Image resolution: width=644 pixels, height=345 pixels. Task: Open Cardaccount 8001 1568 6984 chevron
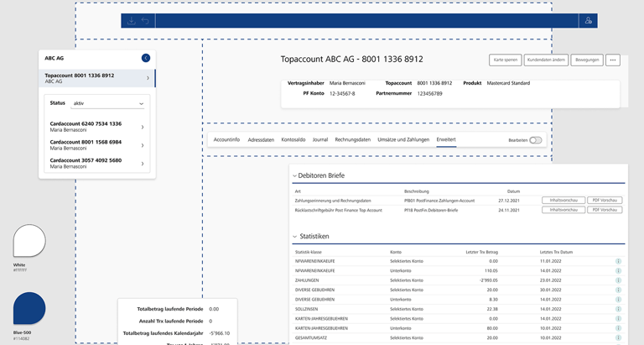(143, 145)
